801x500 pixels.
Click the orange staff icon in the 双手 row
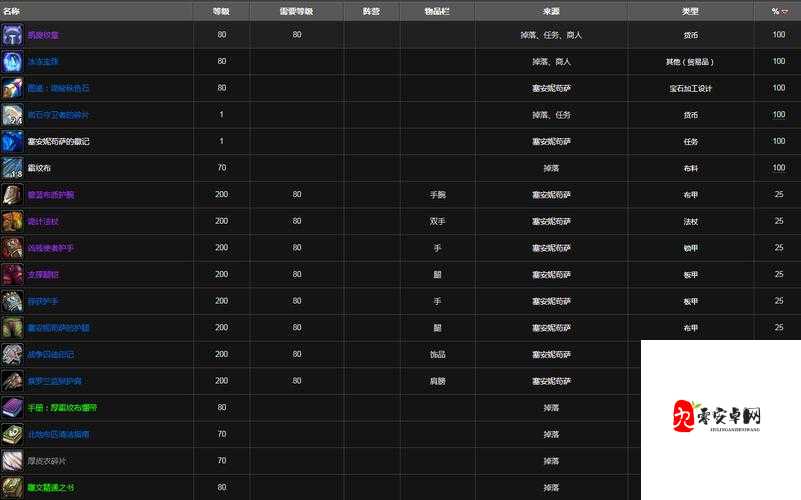tap(12, 221)
